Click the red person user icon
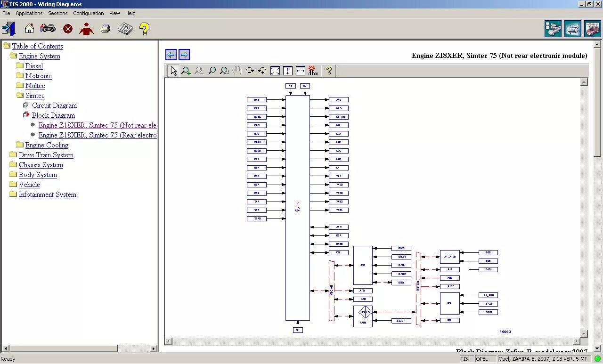The height and width of the screenshot is (364, 603). 87,29
